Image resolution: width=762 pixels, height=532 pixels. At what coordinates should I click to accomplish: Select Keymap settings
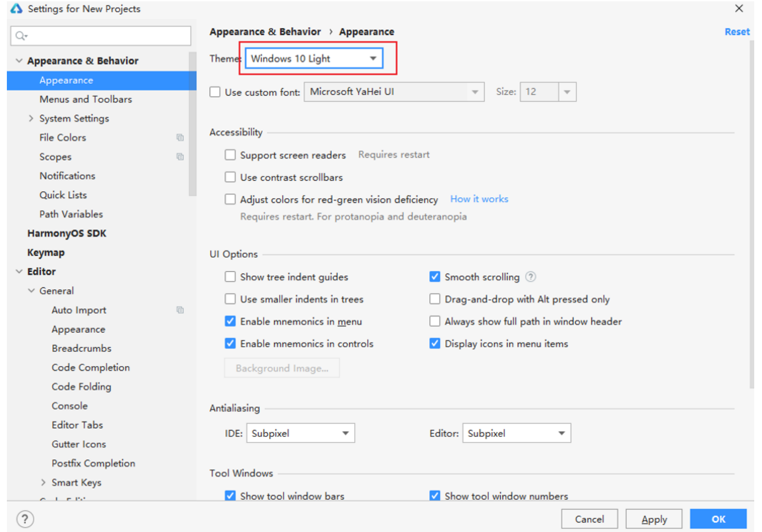(x=46, y=253)
